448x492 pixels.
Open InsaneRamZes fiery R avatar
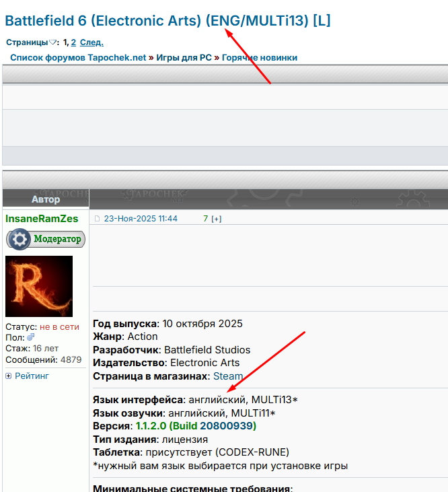pos(39,287)
